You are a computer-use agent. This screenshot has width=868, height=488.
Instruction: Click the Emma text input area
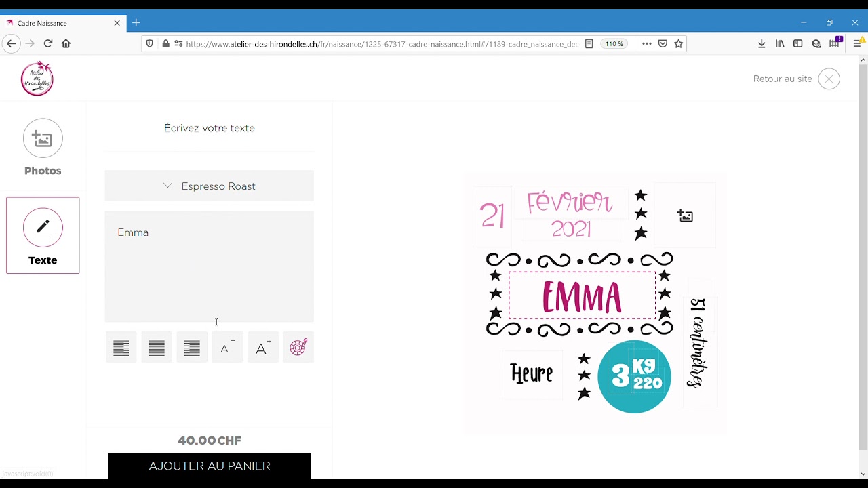(210, 267)
